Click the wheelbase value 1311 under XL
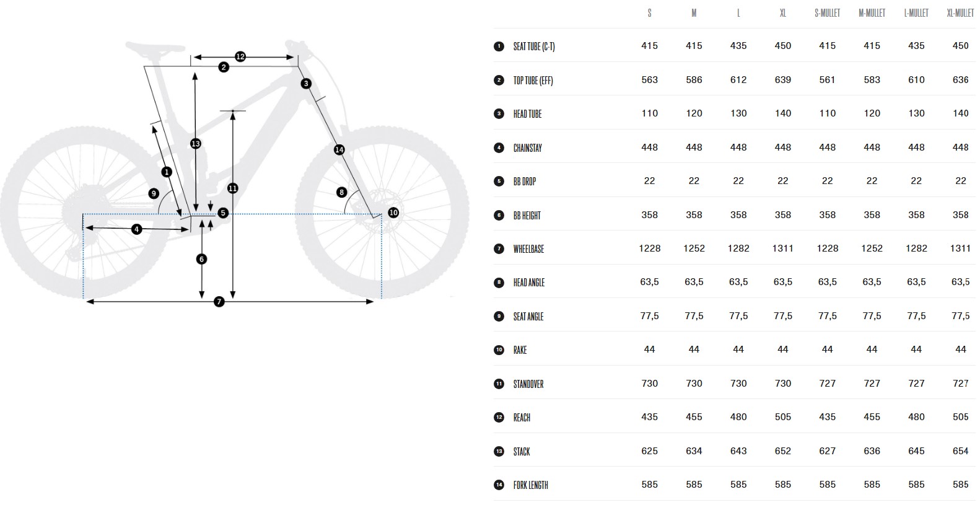Viewport: 980px width, 510px height. coord(783,248)
